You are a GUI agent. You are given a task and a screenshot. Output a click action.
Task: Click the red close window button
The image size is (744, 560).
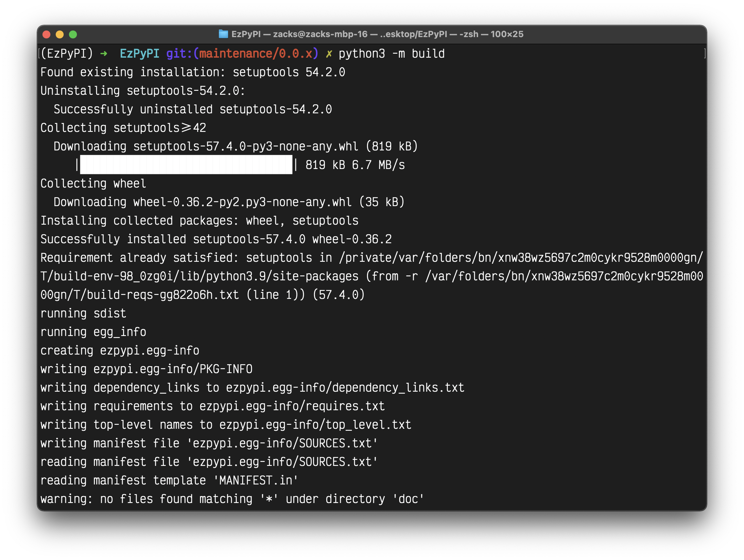point(46,34)
